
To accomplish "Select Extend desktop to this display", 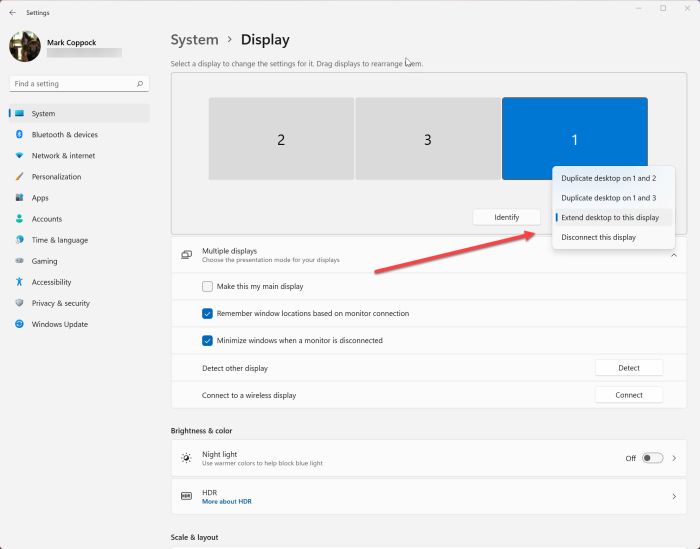I will [x=613, y=217].
